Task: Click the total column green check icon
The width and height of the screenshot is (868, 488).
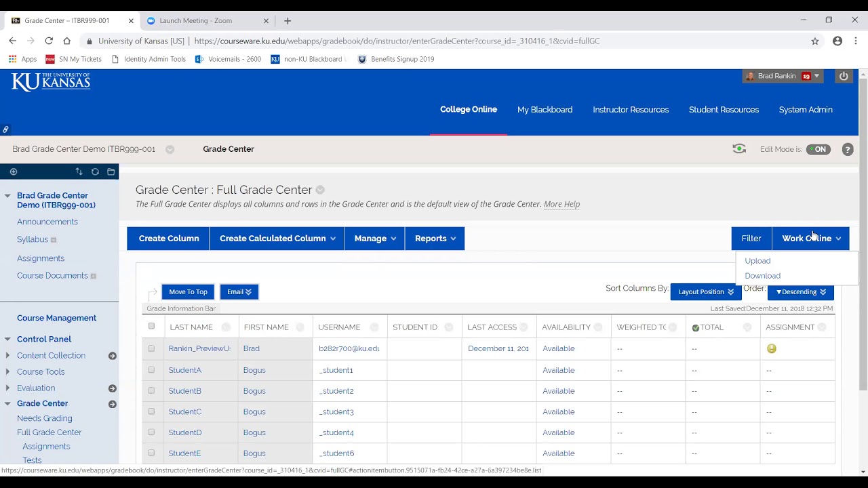Action: [x=695, y=327]
